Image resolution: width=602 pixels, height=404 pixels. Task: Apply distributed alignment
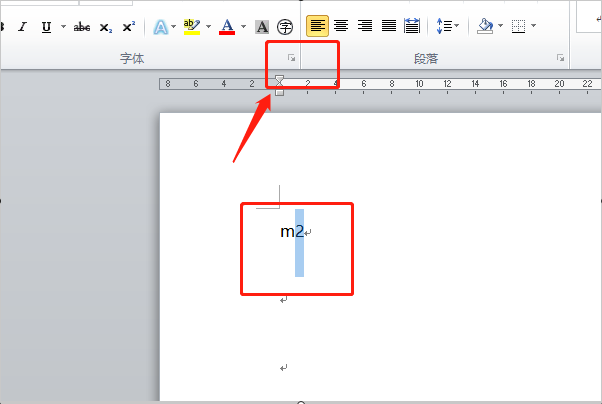coord(412,26)
